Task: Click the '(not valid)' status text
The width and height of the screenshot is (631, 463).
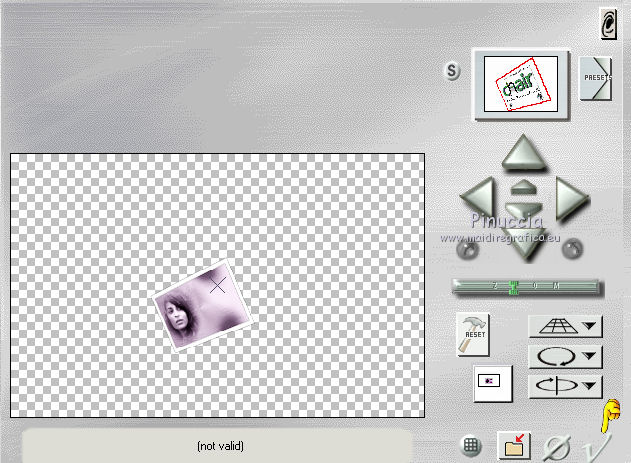Action: (x=220, y=446)
